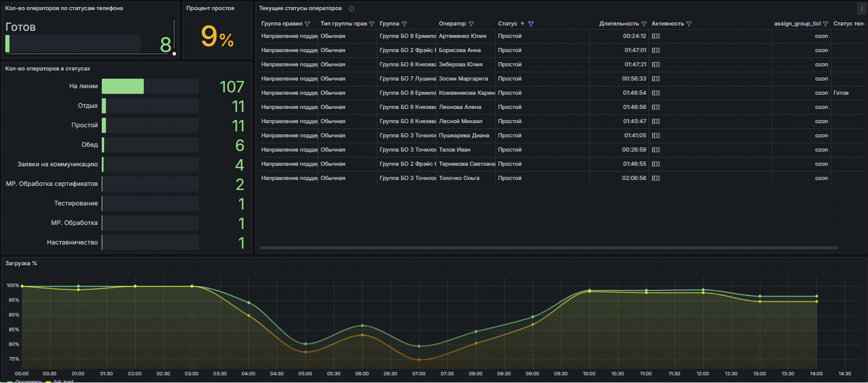The height and width of the screenshot is (383, 868).
Task: Click the horizontal scrollbar under the operators table
Action: (548, 247)
